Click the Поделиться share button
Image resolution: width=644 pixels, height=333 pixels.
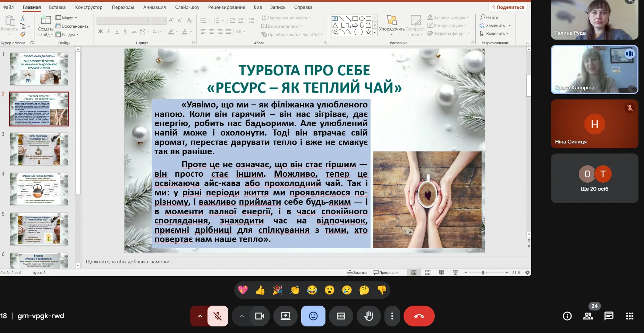point(507,7)
